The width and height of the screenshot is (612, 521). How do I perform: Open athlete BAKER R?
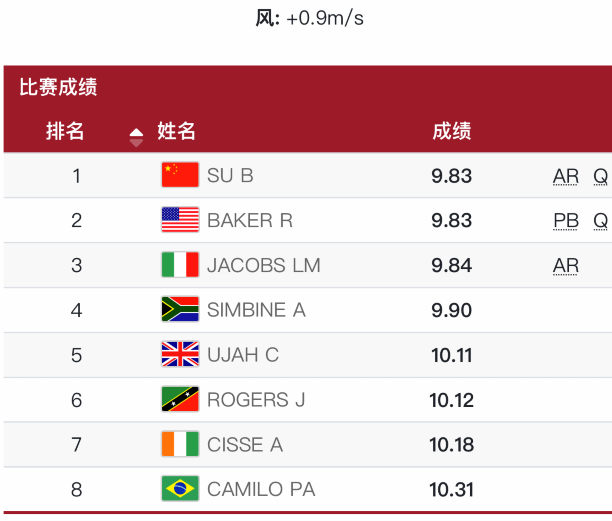click(x=250, y=220)
